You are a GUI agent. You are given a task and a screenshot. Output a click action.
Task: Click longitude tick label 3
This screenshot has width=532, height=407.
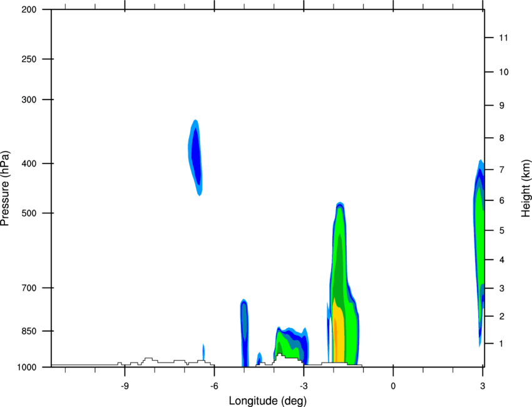(x=483, y=386)
